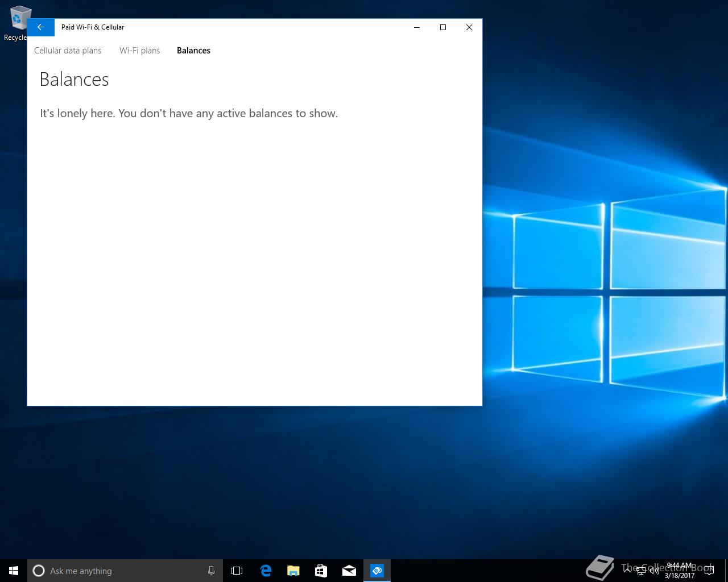This screenshot has height=582, width=728.
Task: Open Task View from the taskbar
Action: 237,571
